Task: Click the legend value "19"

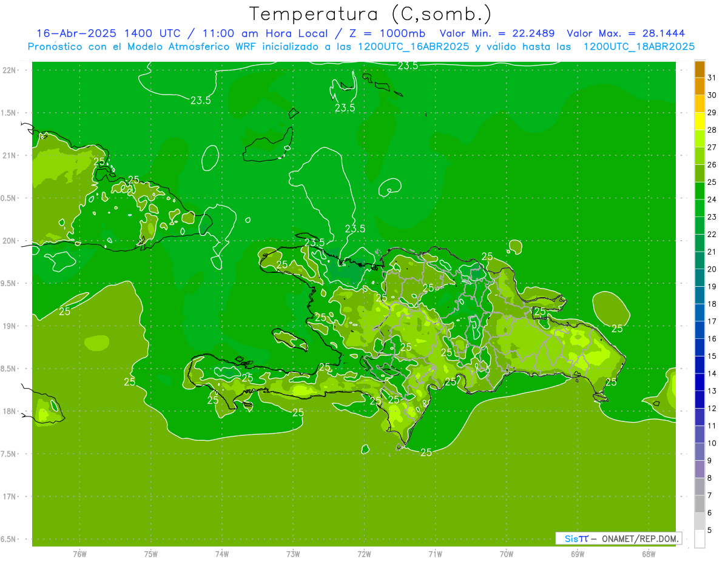Action: (x=712, y=287)
